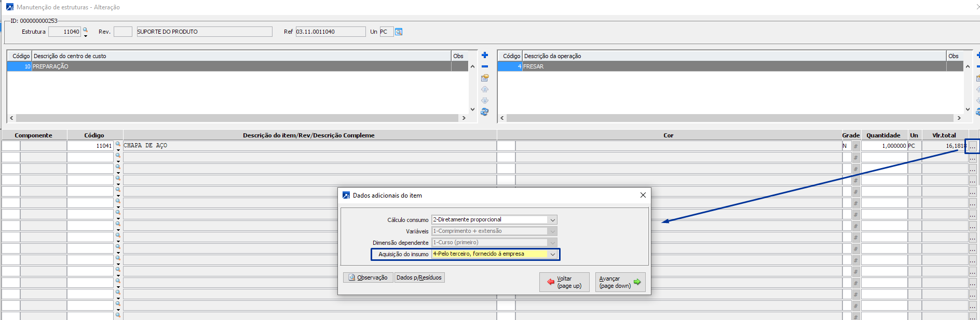The image size is (980, 320).
Task: Expand the arrow below the 11041 search icon
Action: pos(118,150)
